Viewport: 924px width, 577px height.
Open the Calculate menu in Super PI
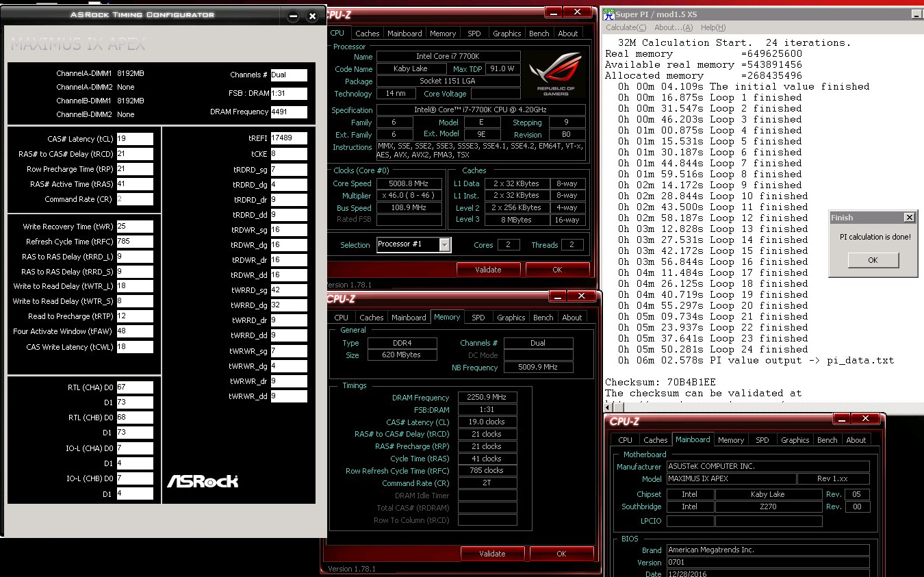(626, 27)
